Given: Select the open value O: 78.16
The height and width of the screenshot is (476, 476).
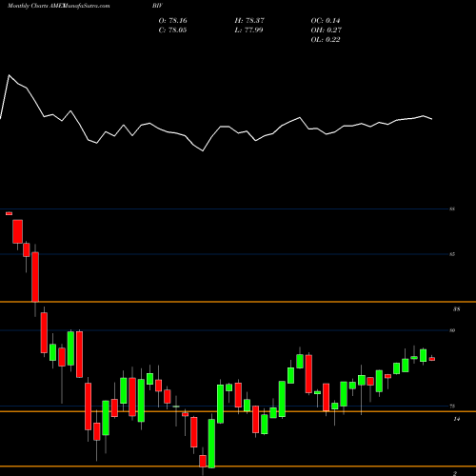Looking at the screenshot, I should pyautogui.click(x=172, y=20).
